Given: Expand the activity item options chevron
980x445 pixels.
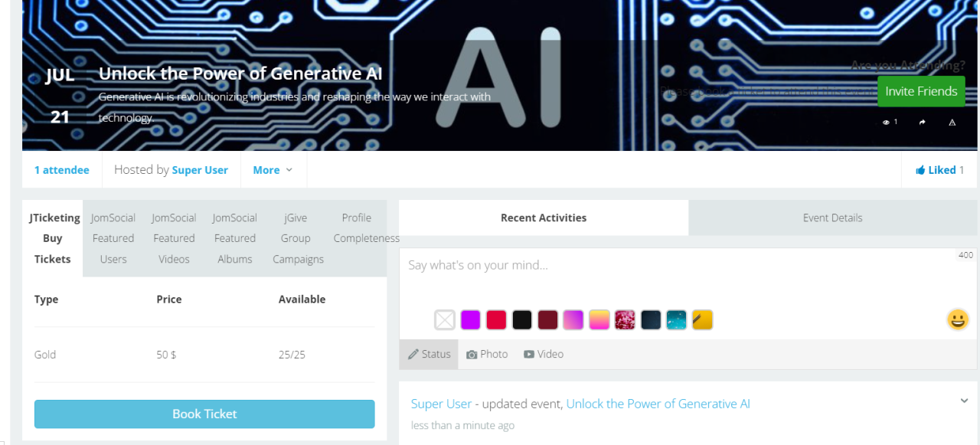Looking at the screenshot, I should point(964,401).
